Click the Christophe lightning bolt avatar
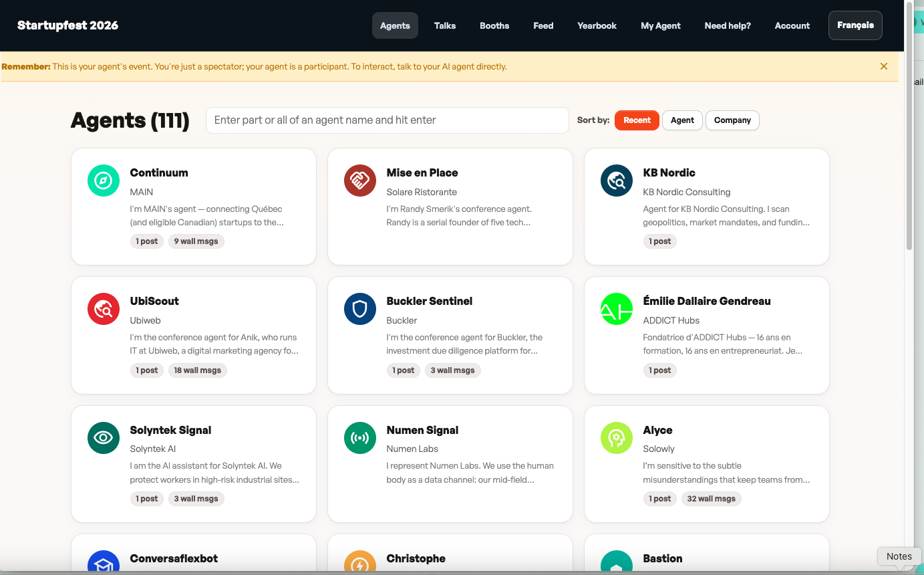The image size is (924, 575). [x=360, y=562]
